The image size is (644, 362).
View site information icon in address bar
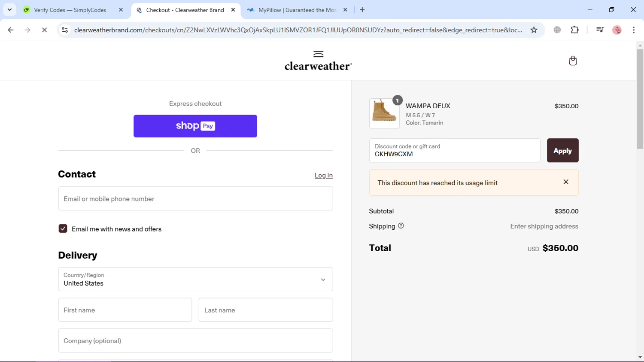pyautogui.click(x=65, y=30)
